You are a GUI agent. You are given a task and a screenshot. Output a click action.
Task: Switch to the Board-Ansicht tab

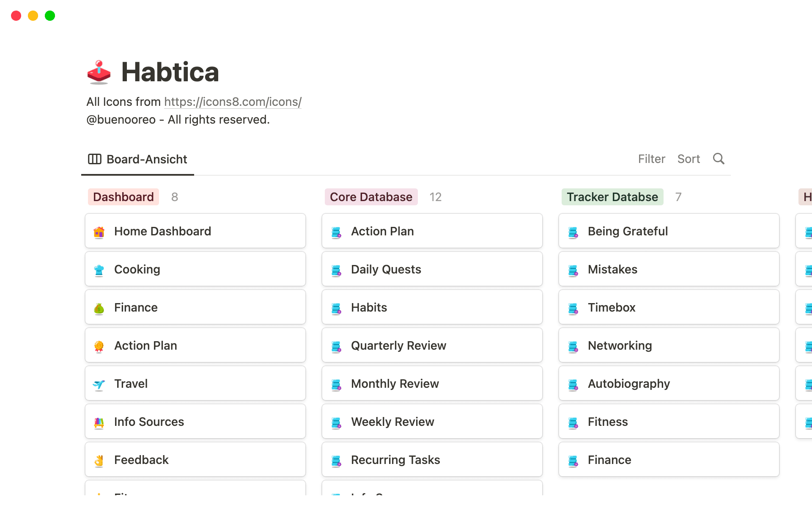click(x=146, y=159)
